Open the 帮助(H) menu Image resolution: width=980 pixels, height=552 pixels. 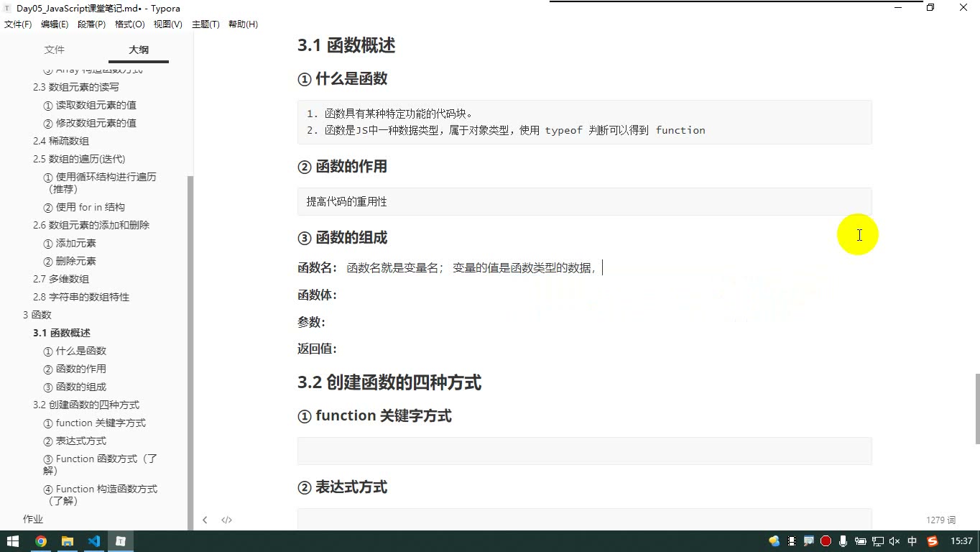[243, 24]
